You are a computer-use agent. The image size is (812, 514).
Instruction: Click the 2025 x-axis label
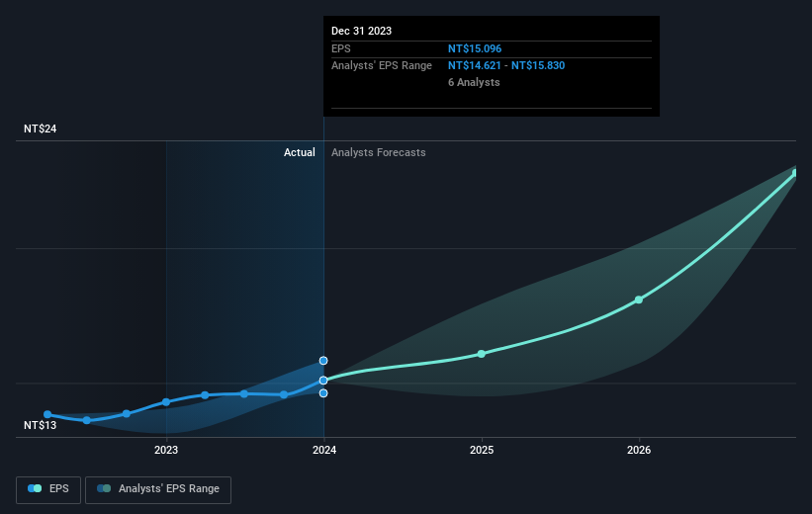pyautogui.click(x=482, y=450)
